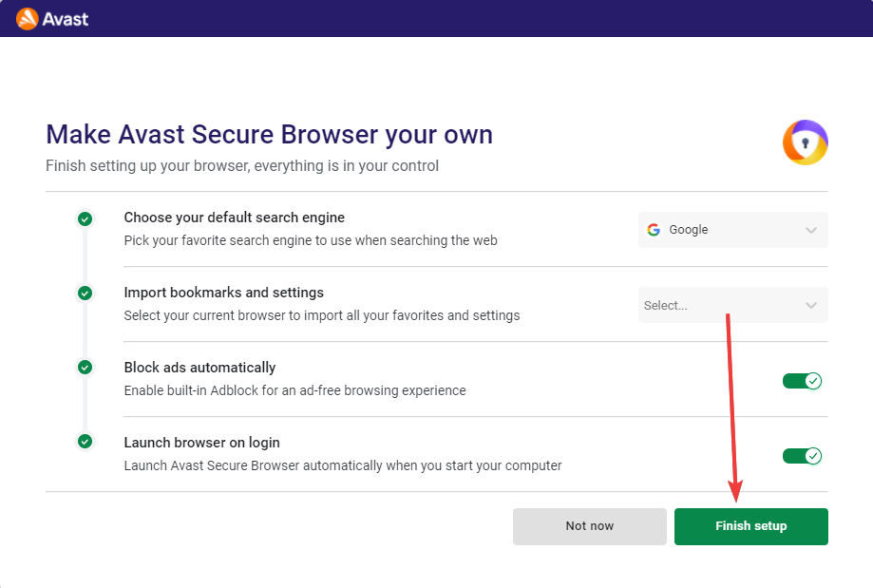This screenshot has width=873, height=588.
Task: Click the Avast wordmark text in header
Action: point(66,20)
